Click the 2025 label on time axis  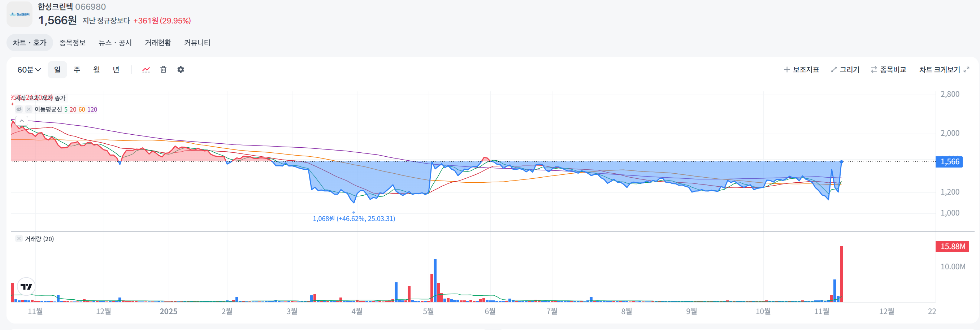pos(169,311)
